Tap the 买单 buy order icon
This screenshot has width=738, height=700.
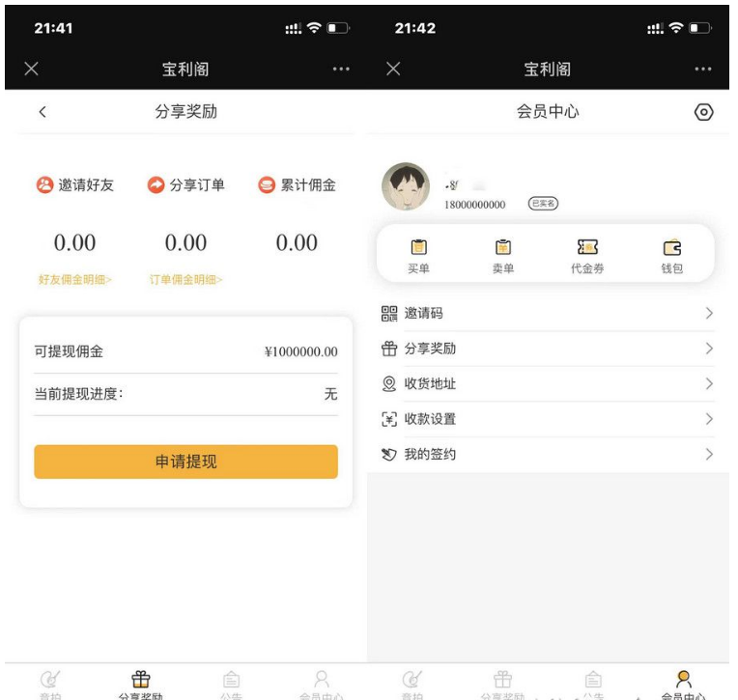click(x=419, y=248)
